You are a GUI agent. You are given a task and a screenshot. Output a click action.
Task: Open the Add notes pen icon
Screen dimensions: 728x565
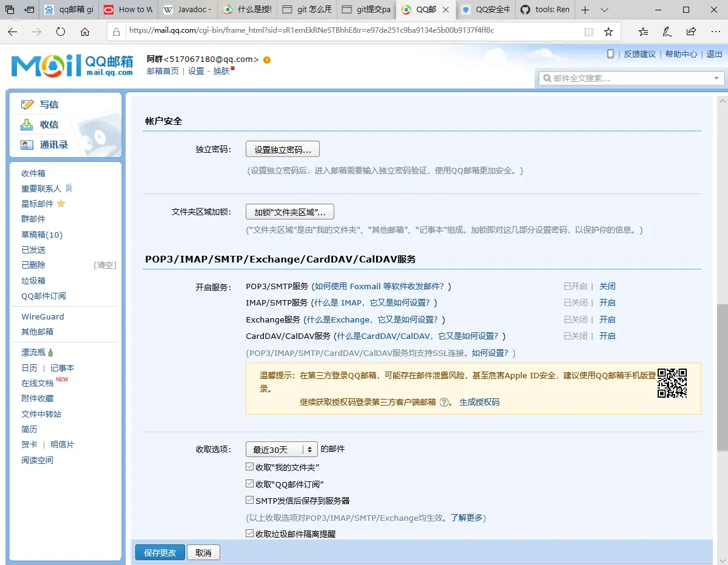[667, 32]
